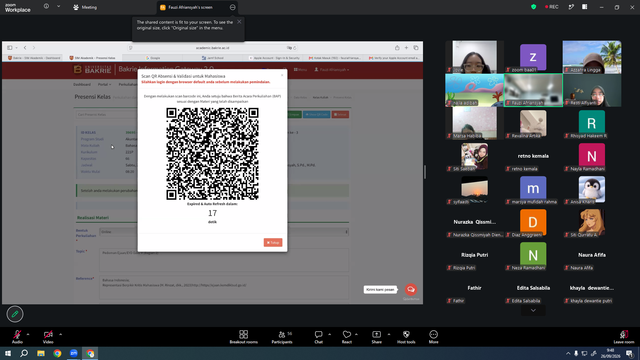640x360 pixels.
Task: Click the academic.bakrie.ac.id address bar
Action: tap(212, 48)
